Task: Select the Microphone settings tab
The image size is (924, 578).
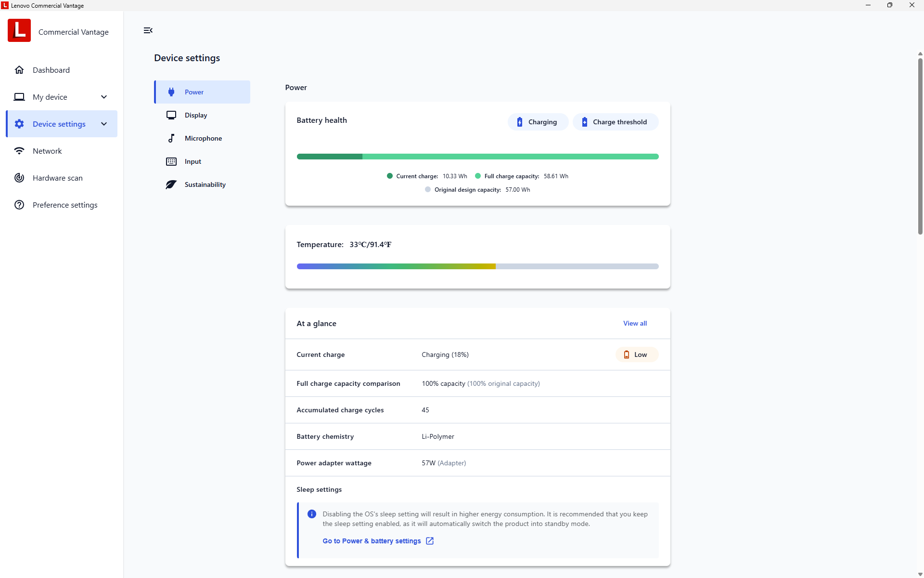Action: point(202,138)
